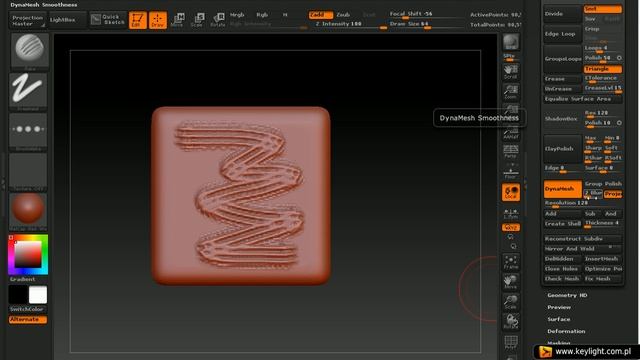640x360 pixels.
Task: Open the LightBox browser
Action: (67, 20)
